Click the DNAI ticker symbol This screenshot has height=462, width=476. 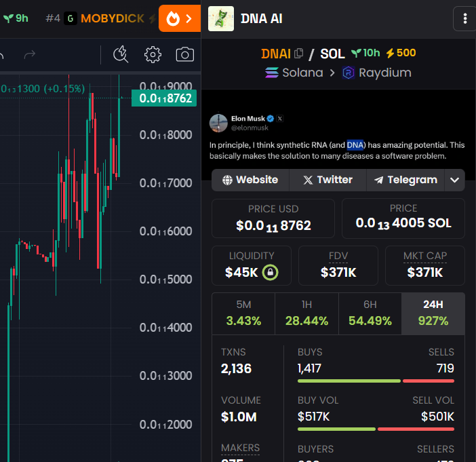click(276, 54)
